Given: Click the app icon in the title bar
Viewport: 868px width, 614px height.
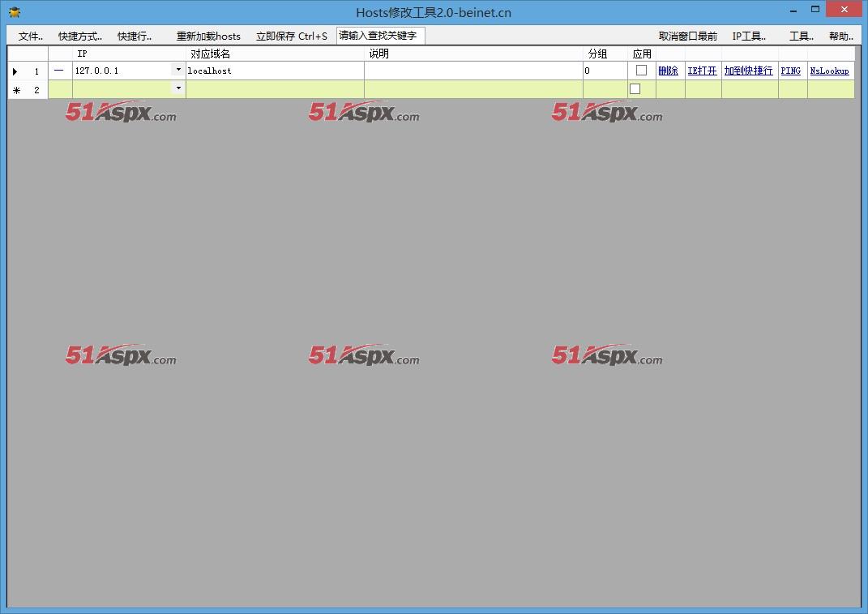Looking at the screenshot, I should [x=15, y=12].
